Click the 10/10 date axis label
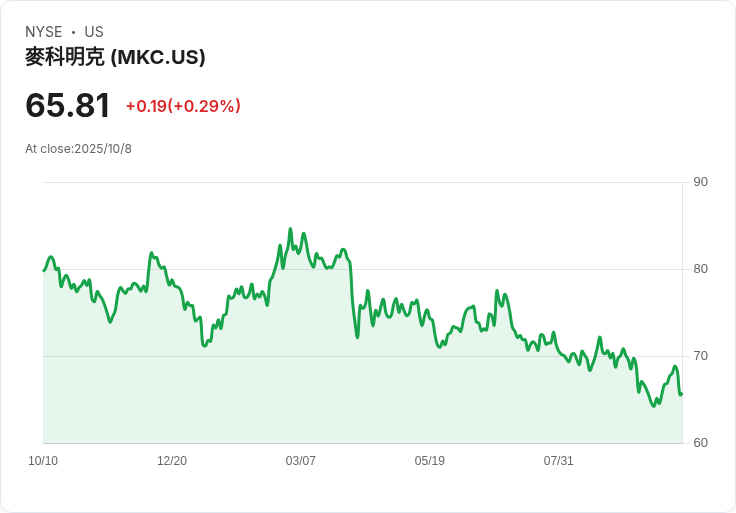736x513 pixels. [43, 461]
